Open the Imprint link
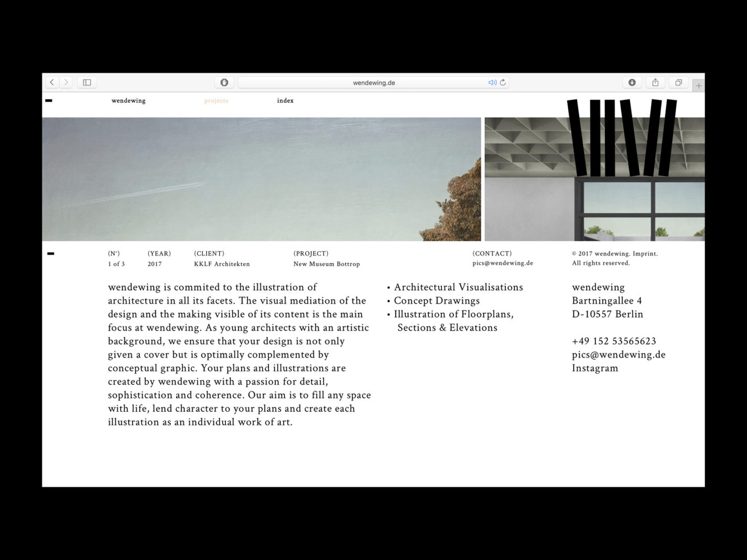 [645, 254]
